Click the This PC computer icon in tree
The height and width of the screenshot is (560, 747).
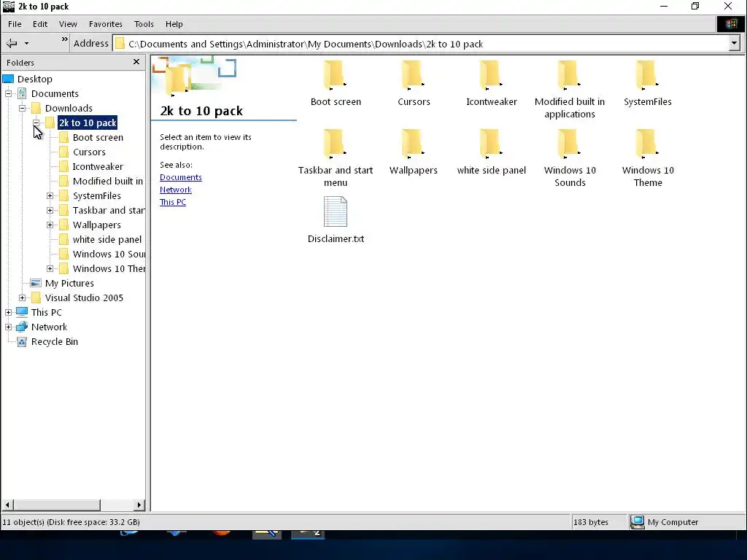click(22, 312)
